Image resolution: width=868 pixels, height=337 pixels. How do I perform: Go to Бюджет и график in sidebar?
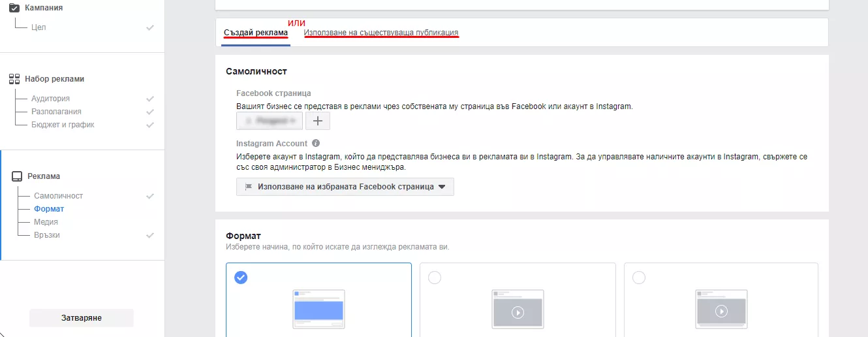click(x=63, y=125)
